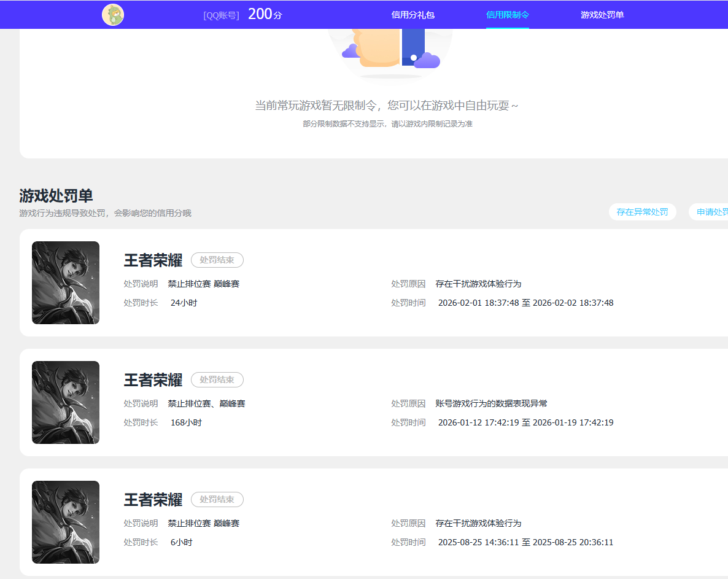Go to the 游戏处罚单 tab
The height and width of the screenshot is (579, 728).
[x=602, y=15]
